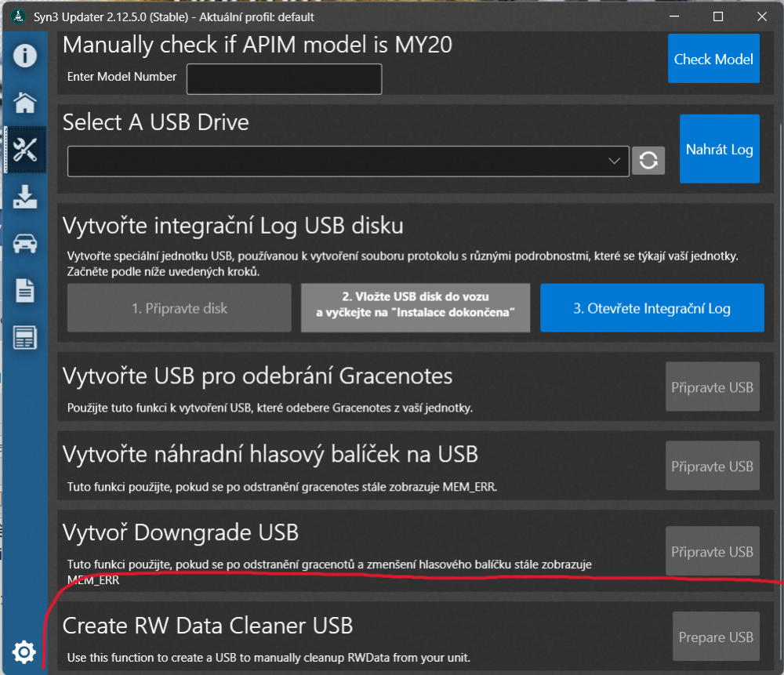Expand the Select A USB Drive dropdown
Image resolution: width=784 pixels, height=675 pixels.
click(613, 161)
